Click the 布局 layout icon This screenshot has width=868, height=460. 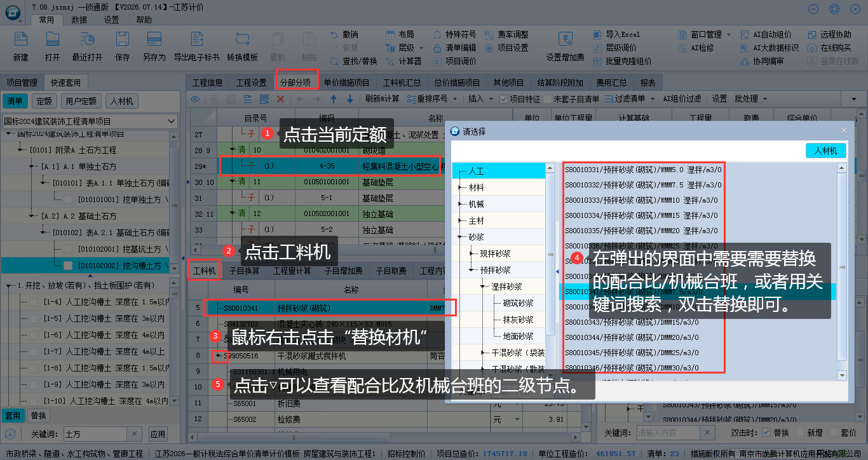pyautogui.click(x=390, y=34)
